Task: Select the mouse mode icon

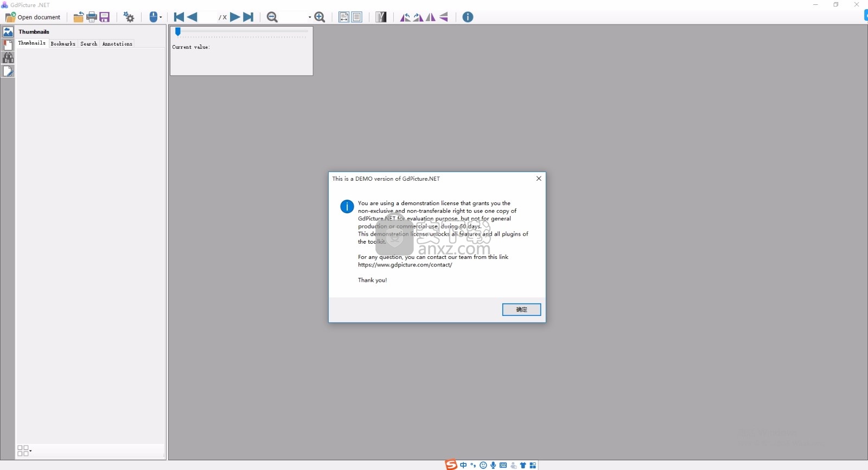Action: (154, 17)
